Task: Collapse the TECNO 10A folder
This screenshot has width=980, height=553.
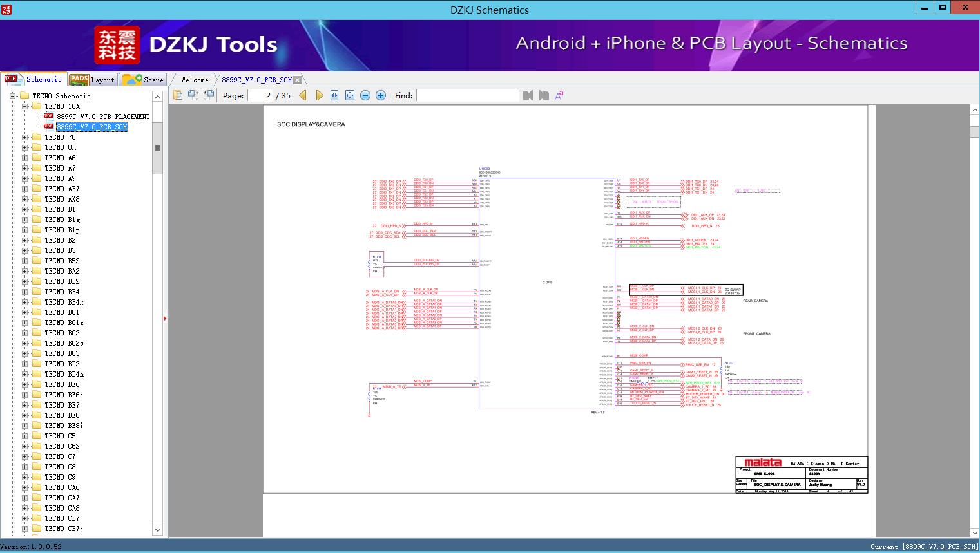Action: (x=25, y=106)
